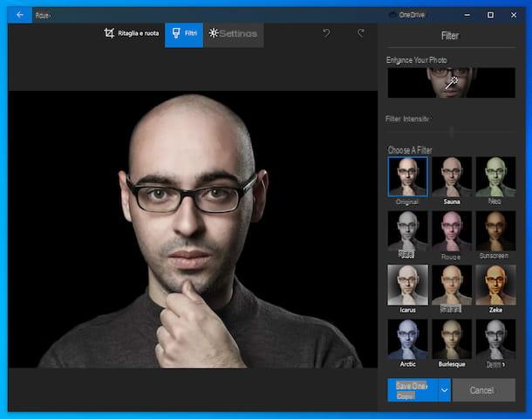Switch to the Filtri tab
The width and height of the screenshot is (532, 419).
(184, 35)
